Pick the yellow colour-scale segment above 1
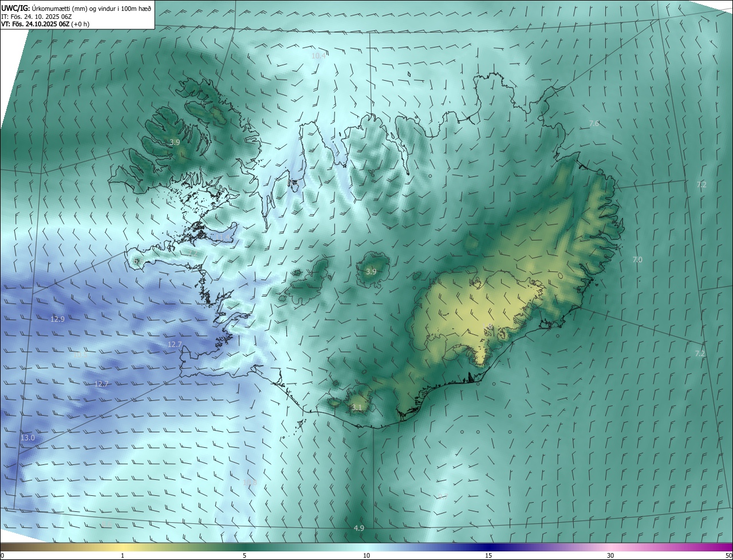The width and height of the screenshot is (733, 560). click(123, 547)
